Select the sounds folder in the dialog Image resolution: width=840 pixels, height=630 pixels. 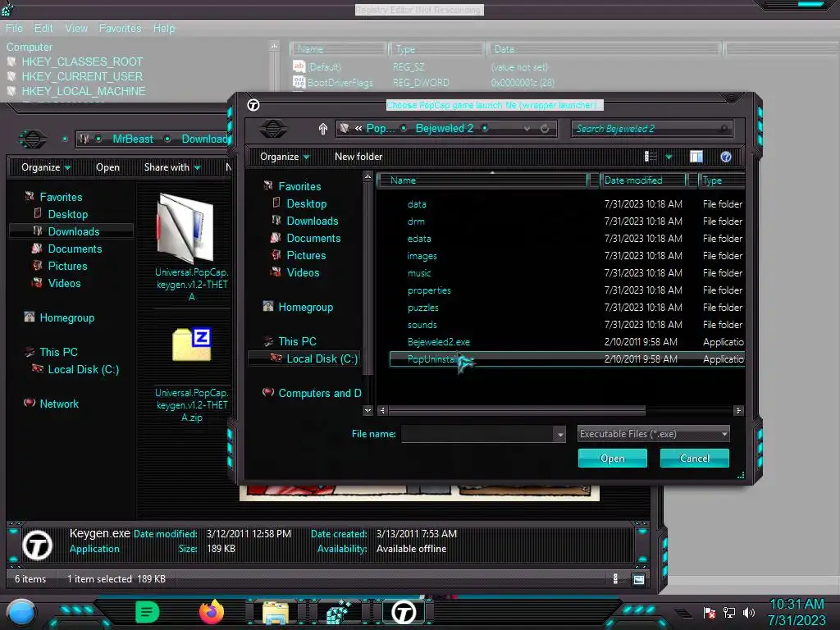point(422,325)
